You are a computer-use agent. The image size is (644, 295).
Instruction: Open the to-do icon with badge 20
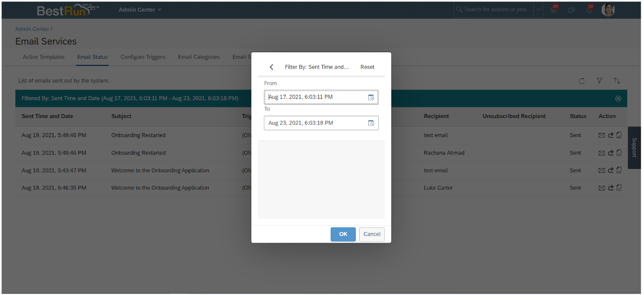554,9
